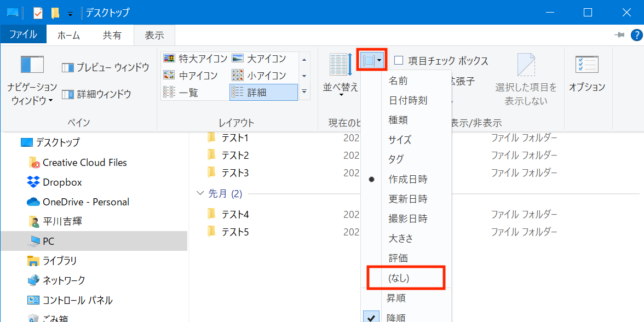Select ascending order (昇順) in menu
The image size is (644, 322).
tap(396, 298)
